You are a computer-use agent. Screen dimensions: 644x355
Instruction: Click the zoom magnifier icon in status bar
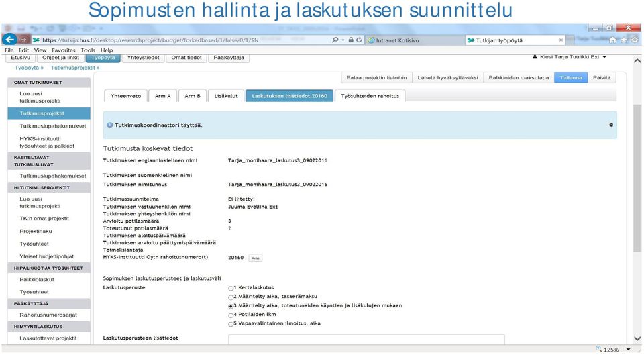[599, 349]
